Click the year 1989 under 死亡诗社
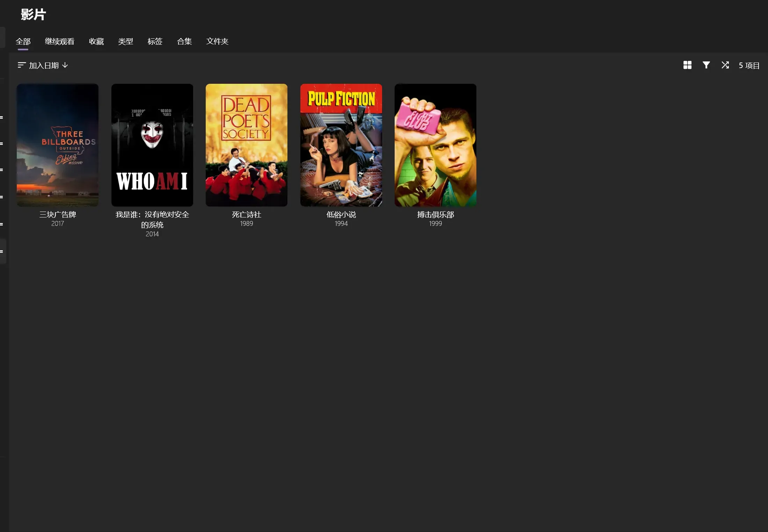 [x=247, y=224]
